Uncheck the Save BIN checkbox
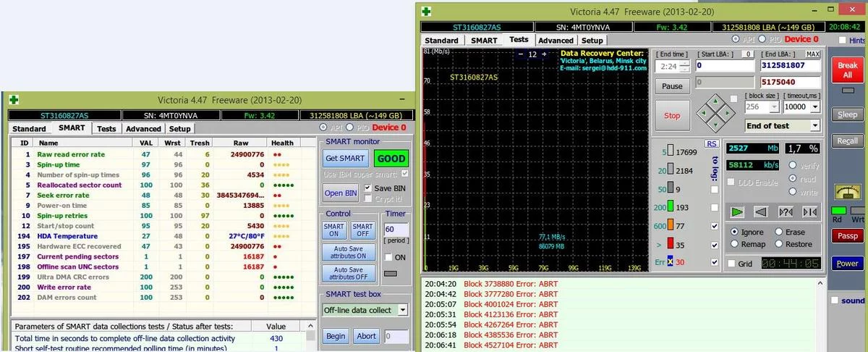868x352 pixels. point(367,188)
